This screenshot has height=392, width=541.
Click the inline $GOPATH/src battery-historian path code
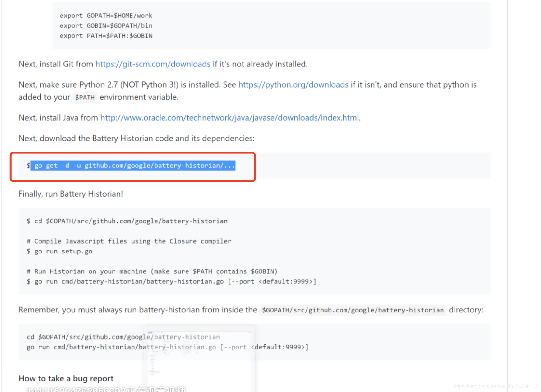point(353,310)
